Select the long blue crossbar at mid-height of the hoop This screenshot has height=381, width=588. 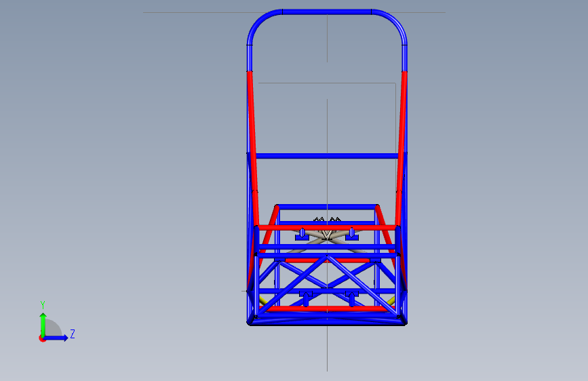327,156
